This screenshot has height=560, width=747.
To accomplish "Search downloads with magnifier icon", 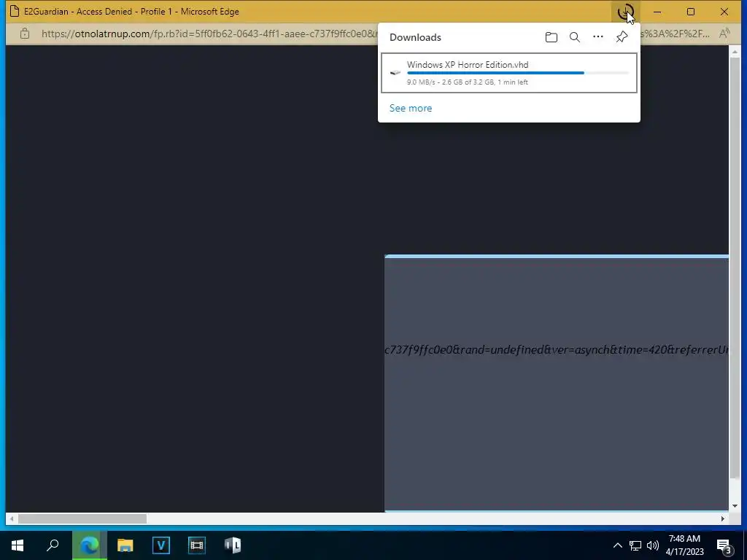I will point(575,37).
